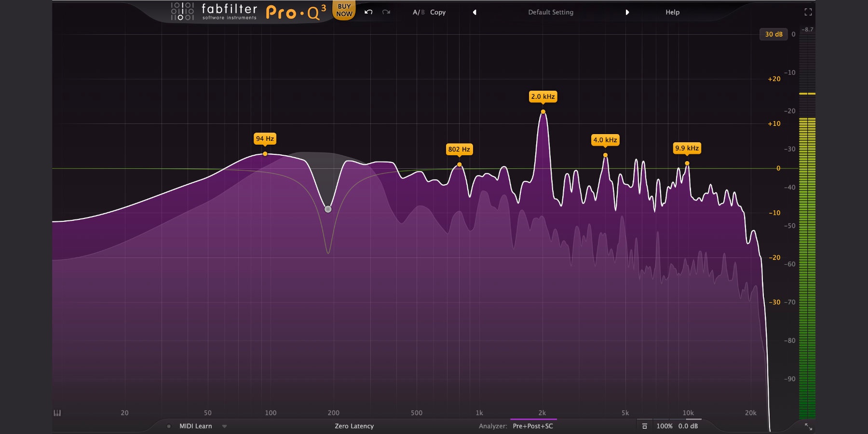
Task: Open the MIDI Learn dropdown arrow
Action: [x=223, y=426]
